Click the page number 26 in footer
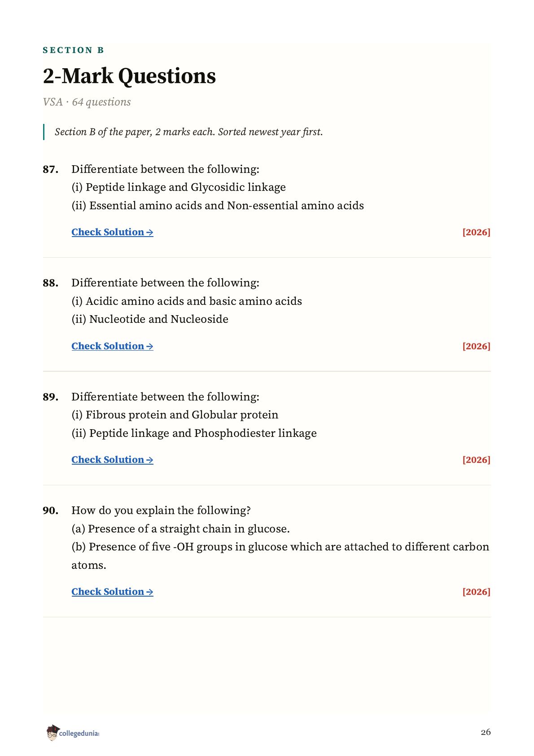Screen dimensions: 534x756 coord(486,732)
